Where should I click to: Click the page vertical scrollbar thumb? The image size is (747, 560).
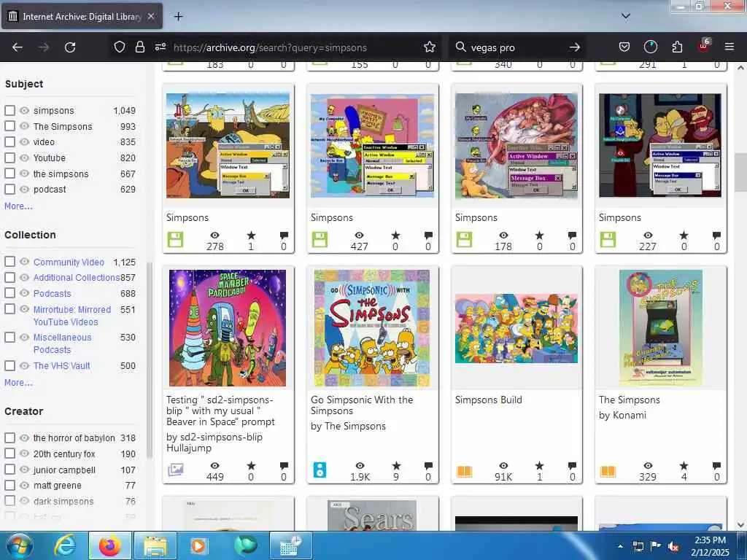pyautogui.click(x=740, y=172)
